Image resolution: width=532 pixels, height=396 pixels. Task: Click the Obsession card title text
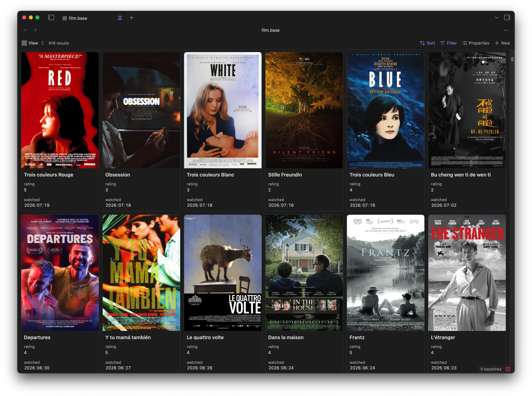coord(118,175)
